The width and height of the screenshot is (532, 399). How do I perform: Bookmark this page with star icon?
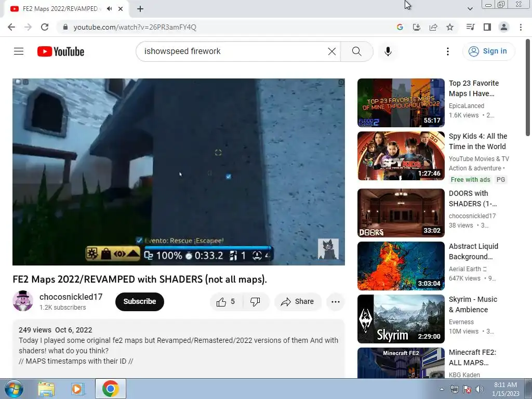(450, 27)
